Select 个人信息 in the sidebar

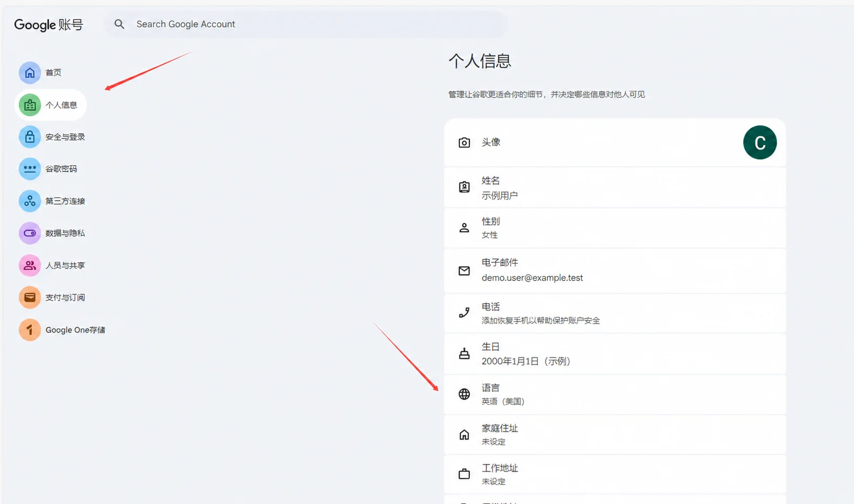[x=51, y=105]
